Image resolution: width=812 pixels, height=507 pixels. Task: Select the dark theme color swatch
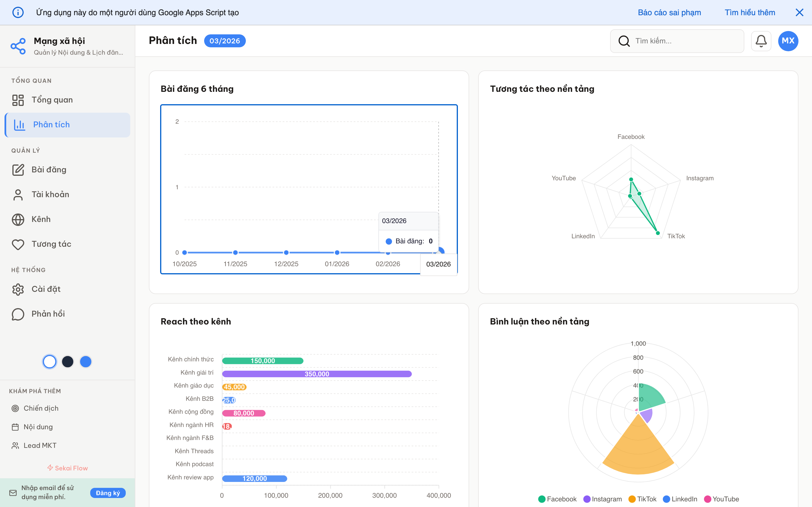pyautogui.click(x=68, y=361)
